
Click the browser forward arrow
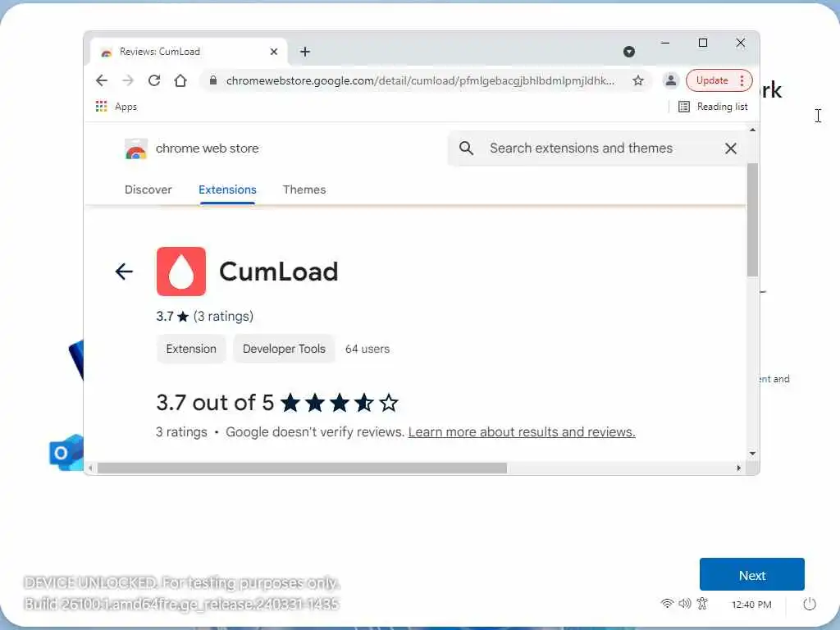[x=127, y=80]
